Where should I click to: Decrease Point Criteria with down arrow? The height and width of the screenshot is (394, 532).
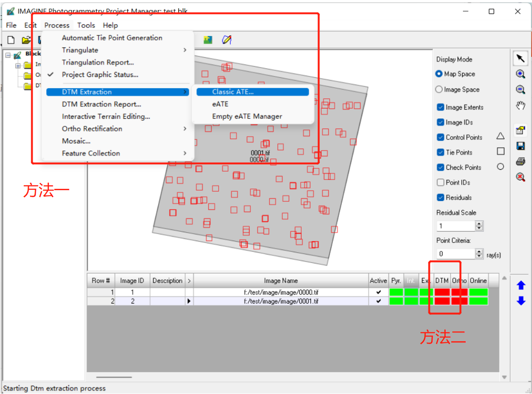pyautogui.click(x=479, y=256)
